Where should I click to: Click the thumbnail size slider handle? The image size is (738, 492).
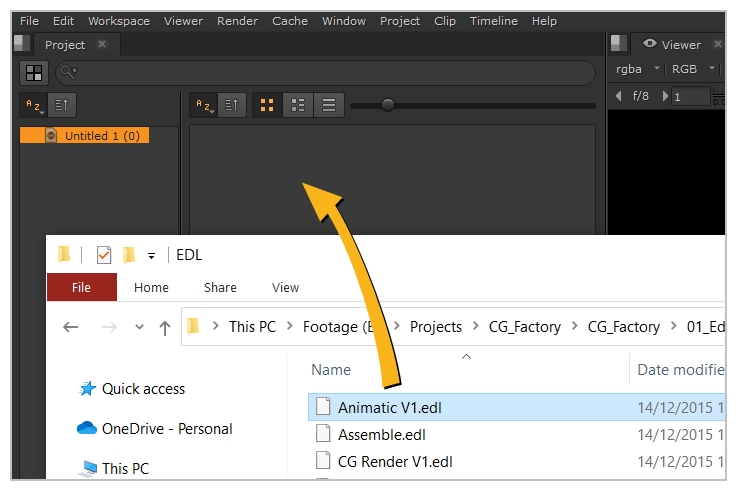pyautogui.click(x=388, y=105)
